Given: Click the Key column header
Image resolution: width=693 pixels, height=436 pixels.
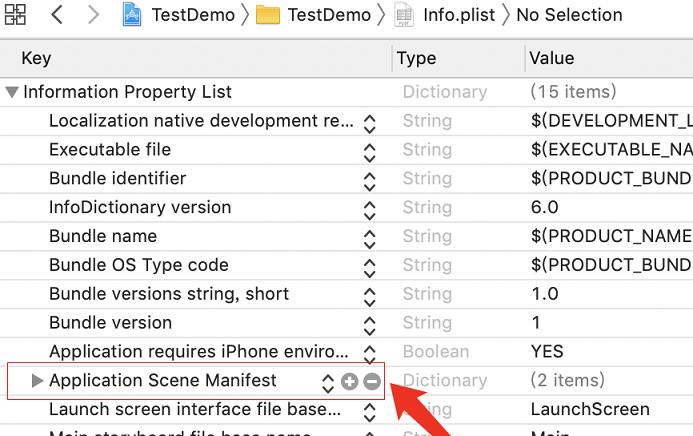Looking at the screenshot, I should [x=36, y=59].
